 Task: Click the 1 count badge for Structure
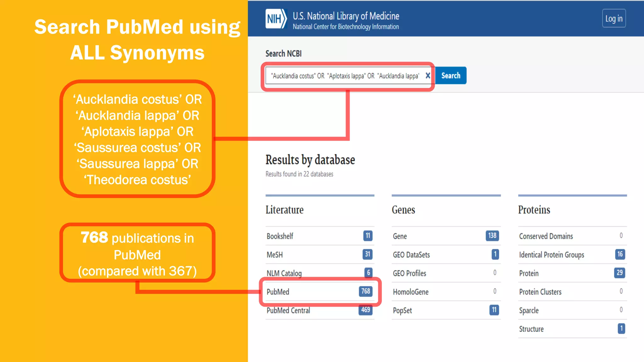(x=621, y=328)
